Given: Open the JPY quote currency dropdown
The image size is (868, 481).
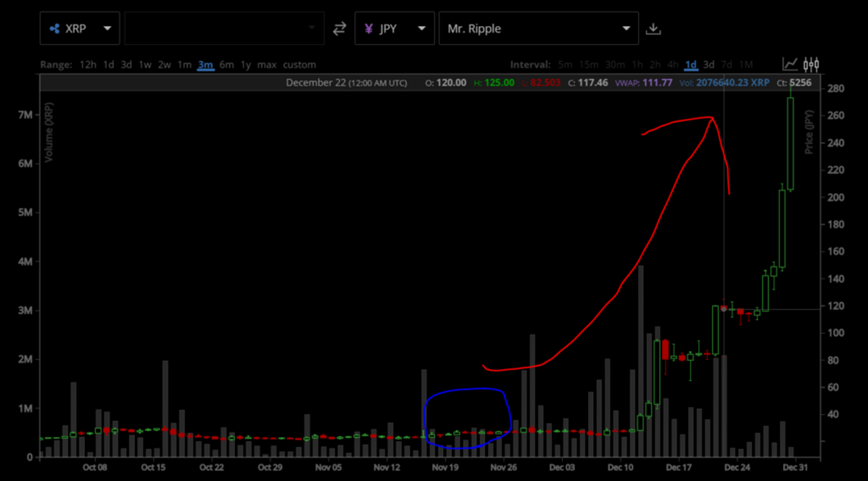Looking at the screenshot, I should click(x=395, y=29).
